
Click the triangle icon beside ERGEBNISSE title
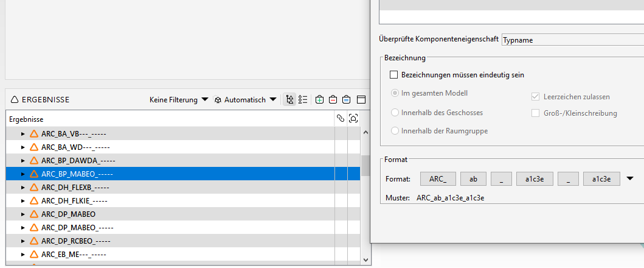tap(15, 100)
